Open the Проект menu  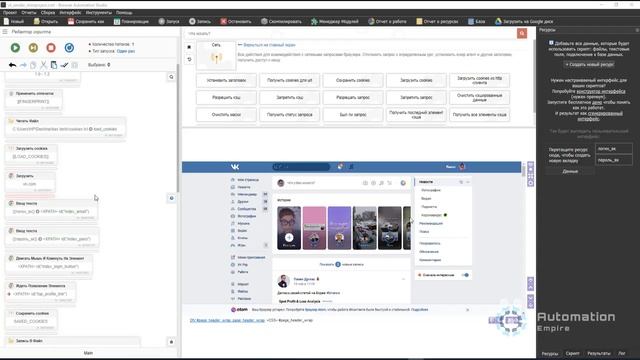point(10,13)
